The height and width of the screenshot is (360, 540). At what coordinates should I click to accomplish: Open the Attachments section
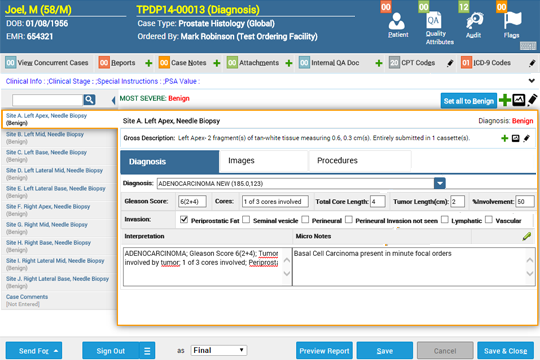(x=253, y=63)
